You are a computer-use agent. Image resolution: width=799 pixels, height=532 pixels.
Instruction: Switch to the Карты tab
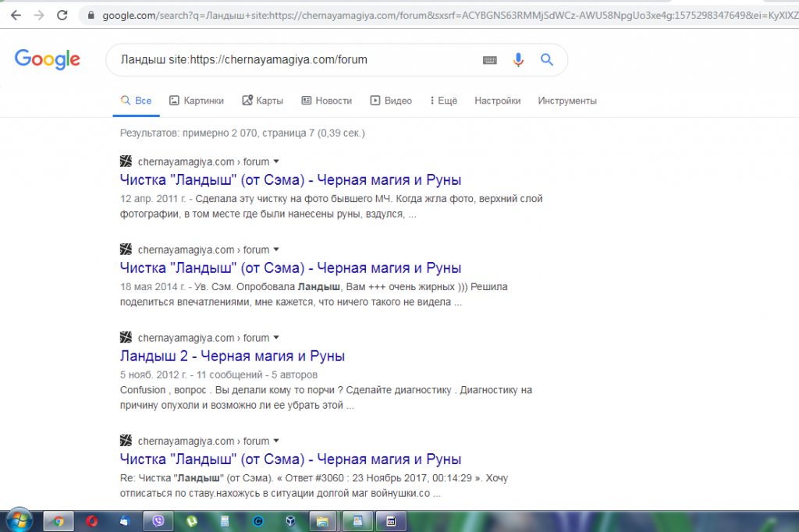[x=263, y=101]
